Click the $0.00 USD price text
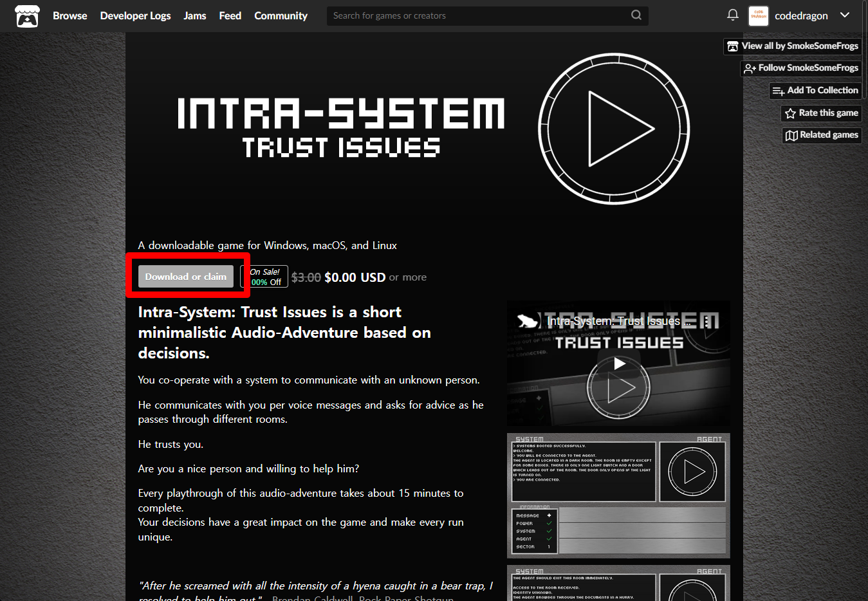The image size is (868, 601). [x=355, y=277]
